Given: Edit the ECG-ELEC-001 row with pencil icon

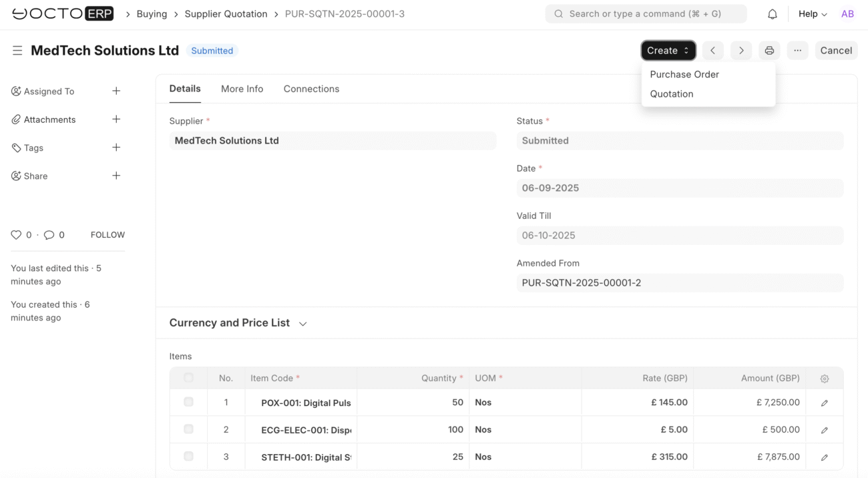Looking at the screenshot, I should 825,430.
